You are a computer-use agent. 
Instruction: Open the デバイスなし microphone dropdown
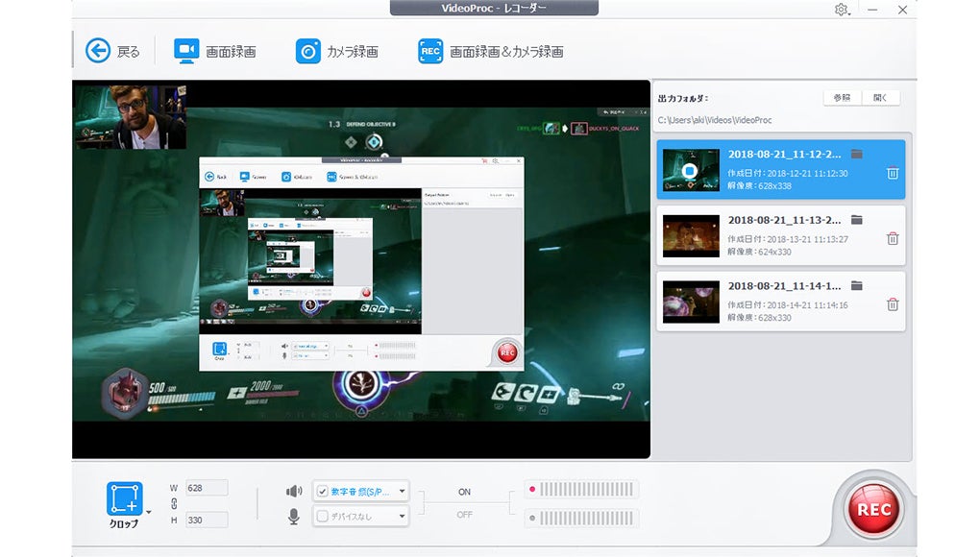(402, 517)
